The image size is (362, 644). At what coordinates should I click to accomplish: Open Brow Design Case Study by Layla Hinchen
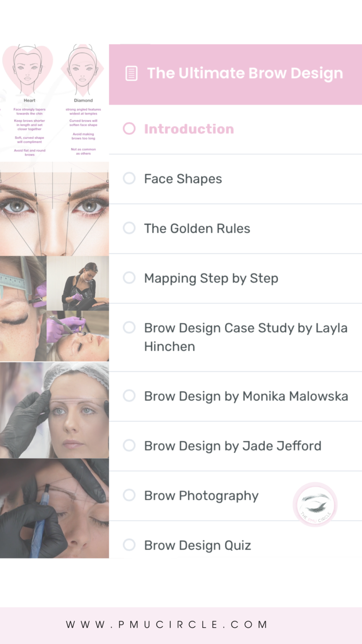click(x=246, y=337)
